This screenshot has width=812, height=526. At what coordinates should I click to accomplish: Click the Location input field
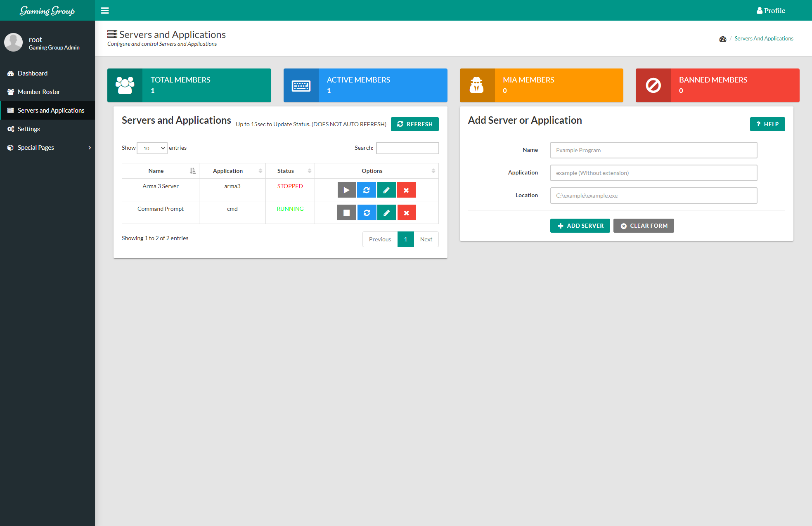pyautogui.click(x=653, y=196)
